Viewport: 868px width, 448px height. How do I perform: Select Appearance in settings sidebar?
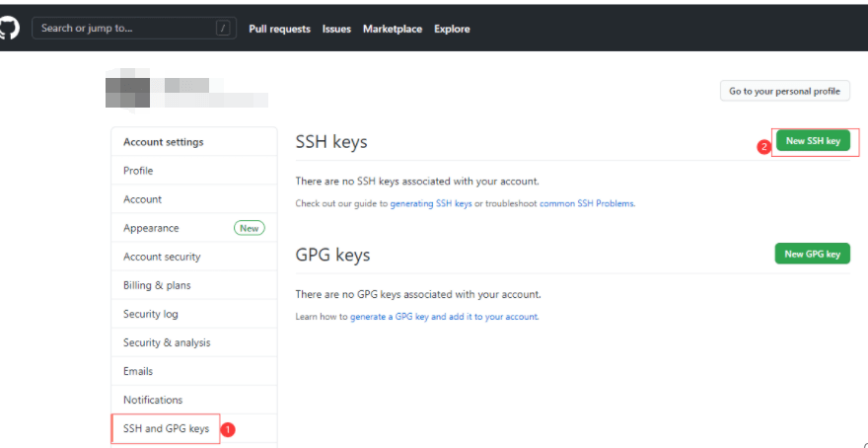[x=193, y=228]
